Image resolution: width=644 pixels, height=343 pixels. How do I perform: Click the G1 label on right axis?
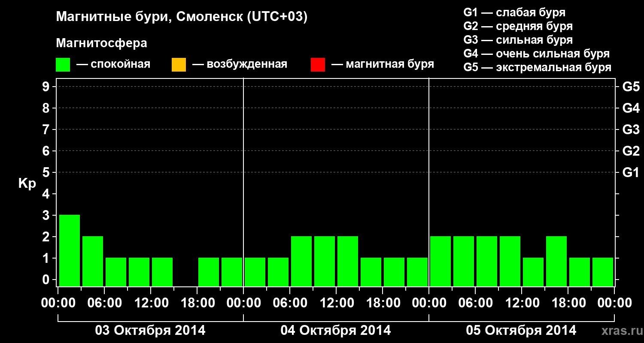click(x=631, y=172)
